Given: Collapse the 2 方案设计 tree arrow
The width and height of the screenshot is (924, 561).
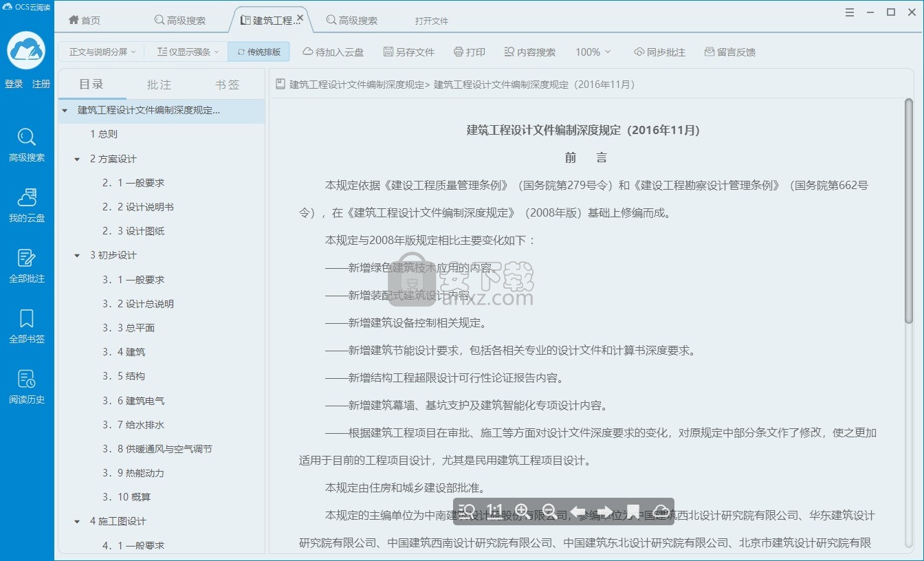Looking at the screenshot, I should 77,159.
